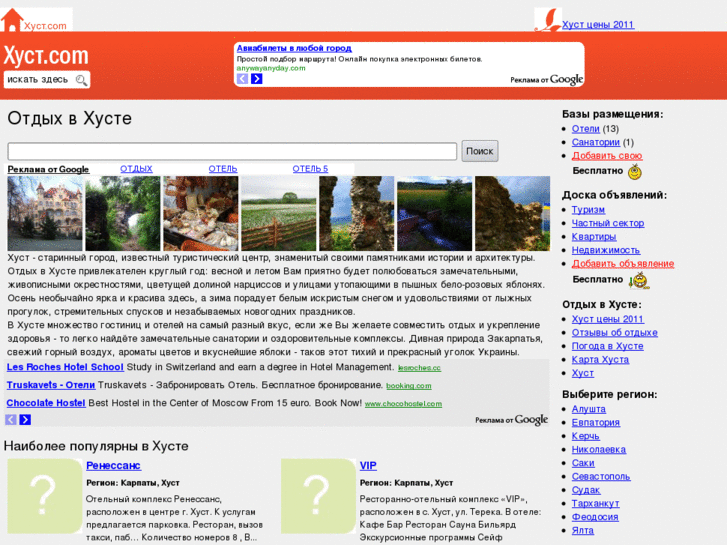727x545 pixels.
Task: Open the ОТЕЛЬ 5 ad tab link
Action: point(310,169)
